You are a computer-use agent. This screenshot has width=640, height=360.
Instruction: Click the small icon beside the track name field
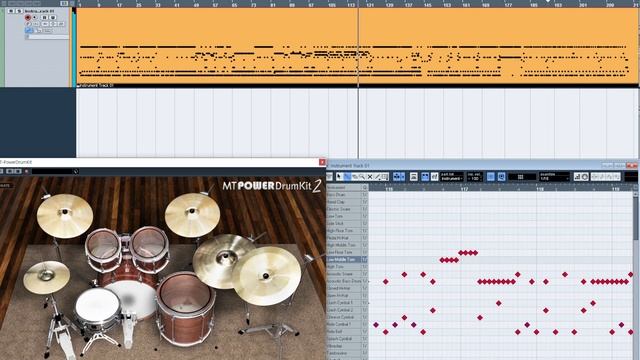click(27, 37)
